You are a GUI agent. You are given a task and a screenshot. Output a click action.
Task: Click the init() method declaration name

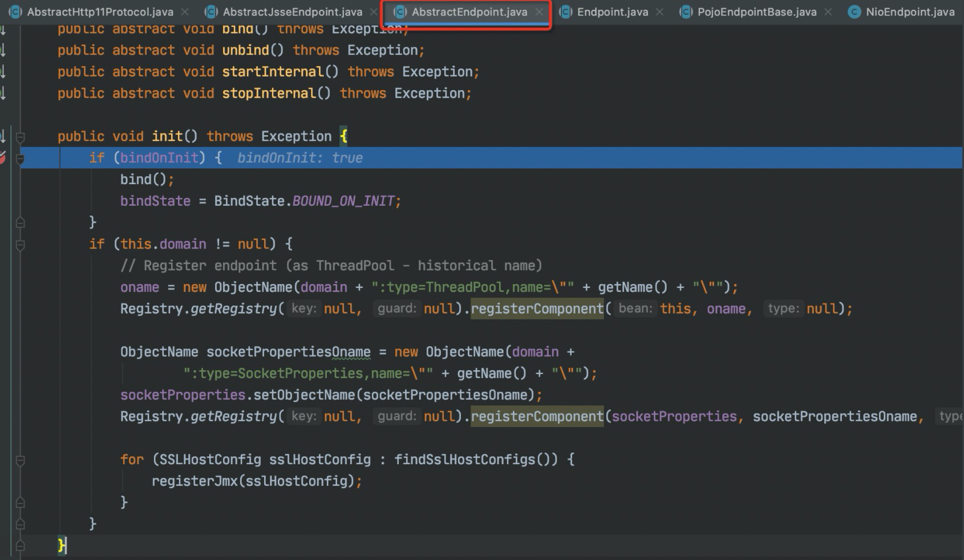[x=167, y=136]
